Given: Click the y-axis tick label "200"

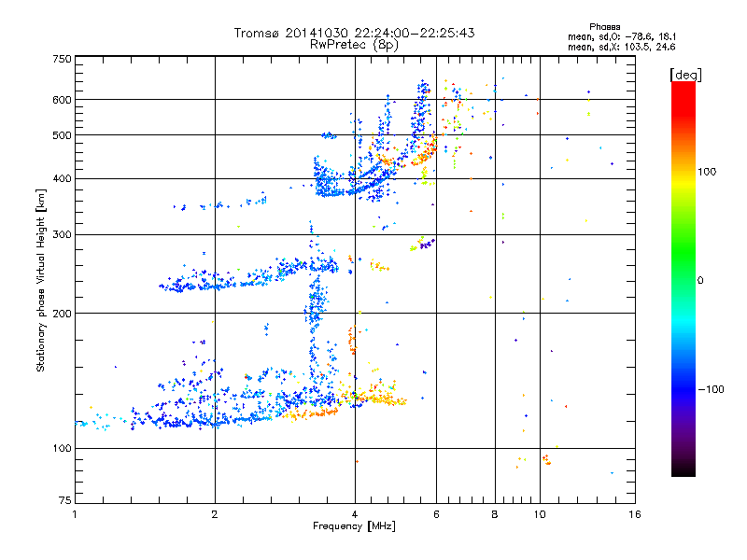Looking at the screenshot, I should 63,314.
